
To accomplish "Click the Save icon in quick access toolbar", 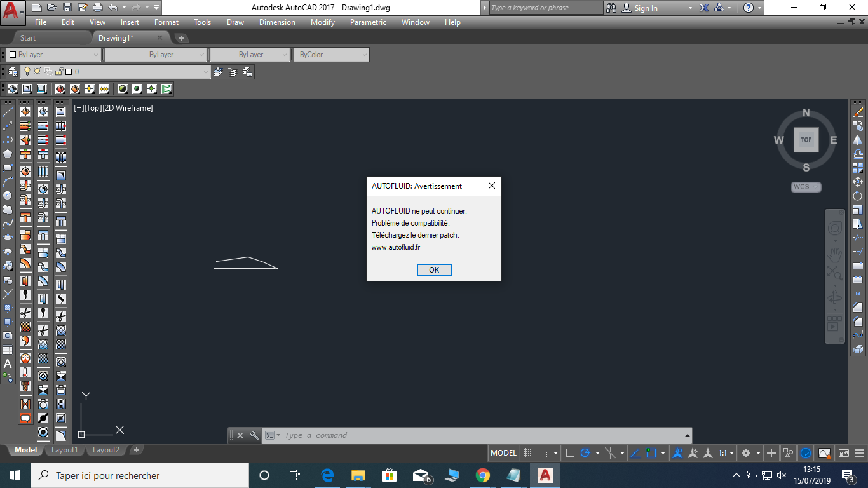I will pos(67,8).
